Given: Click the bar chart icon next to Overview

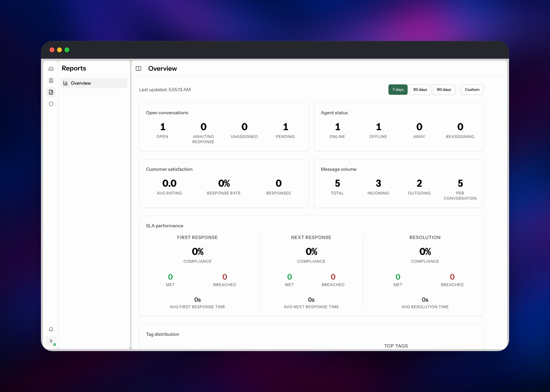Looking at the screenshot, I should pos(65,83).
